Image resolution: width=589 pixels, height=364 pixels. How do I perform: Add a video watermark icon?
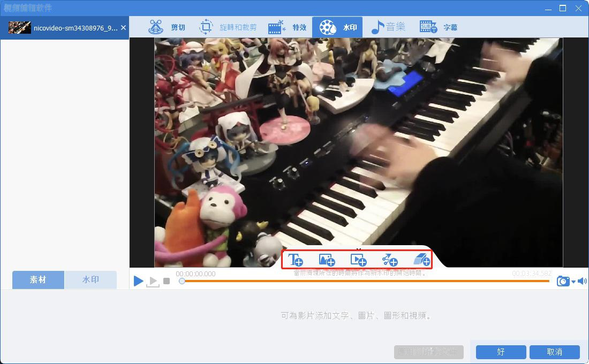[x=358, y=260]
